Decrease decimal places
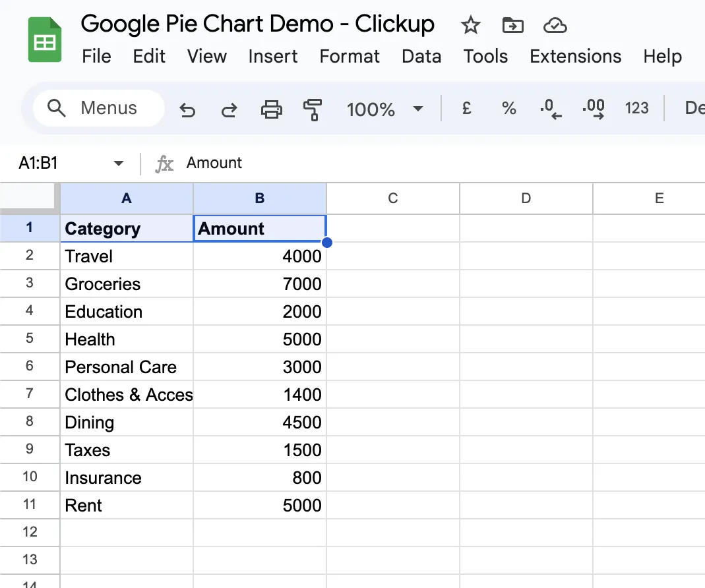Viewport: 705px width, 588px height. pos(551,109)
